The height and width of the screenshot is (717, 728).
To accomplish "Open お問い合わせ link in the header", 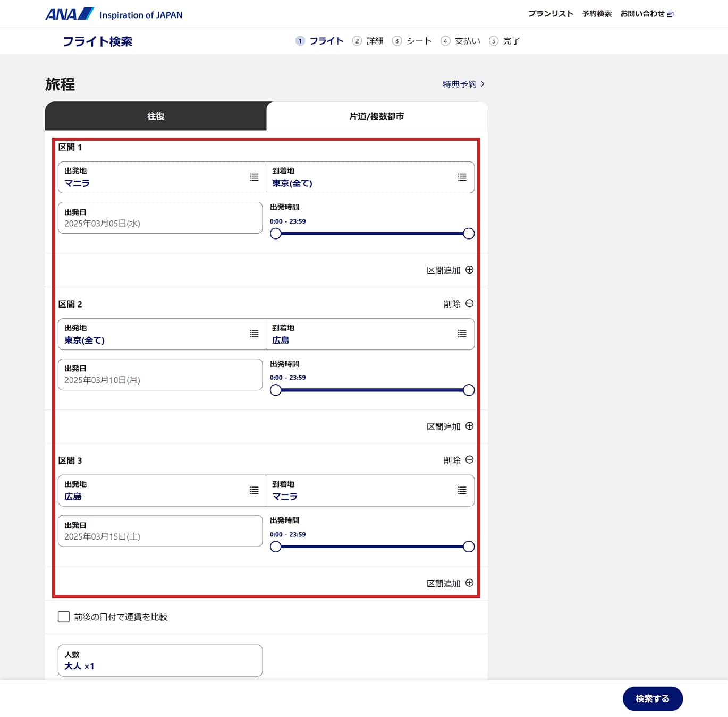I will click(646, 14).
